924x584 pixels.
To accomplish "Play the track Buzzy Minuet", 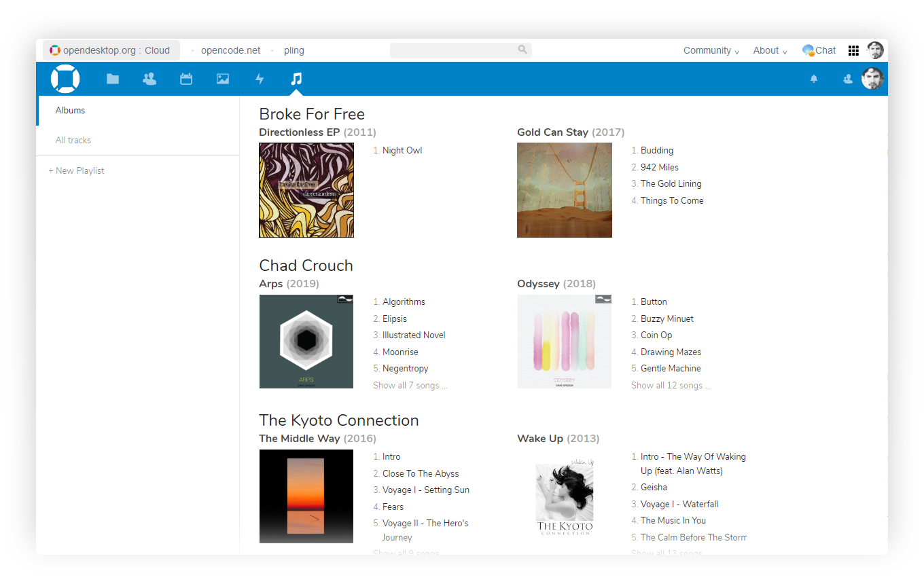I will 667,318.
